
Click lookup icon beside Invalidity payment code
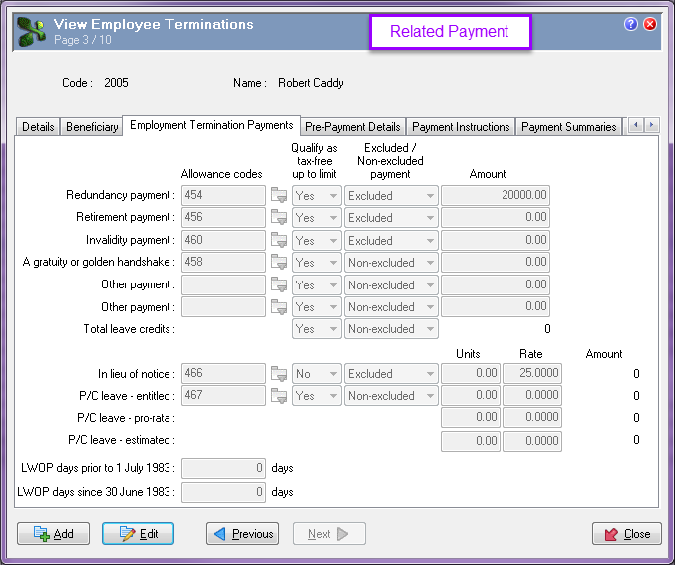pos(279,241)
